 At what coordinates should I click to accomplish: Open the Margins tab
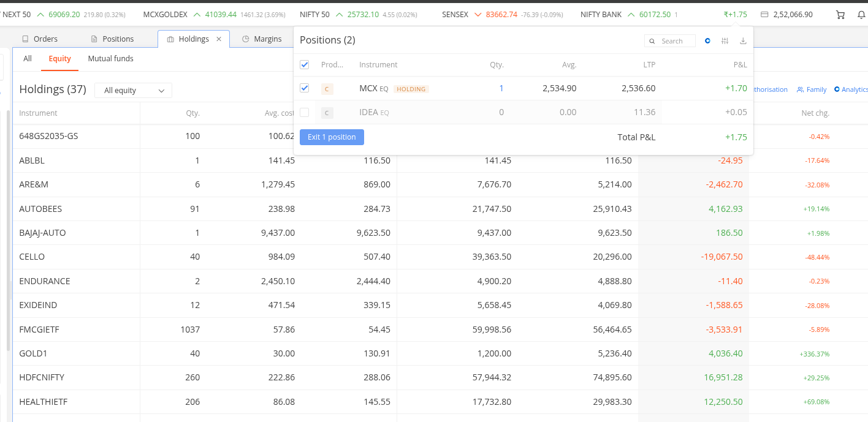click(x=262, y=39)
